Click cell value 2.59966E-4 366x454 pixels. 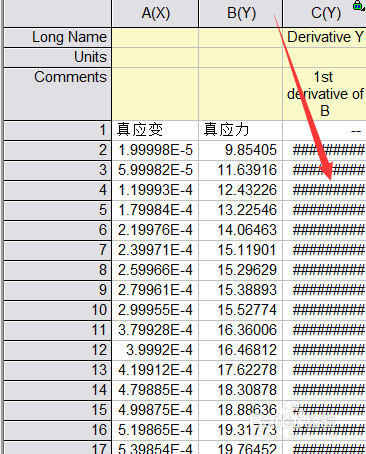pos(155,270)
